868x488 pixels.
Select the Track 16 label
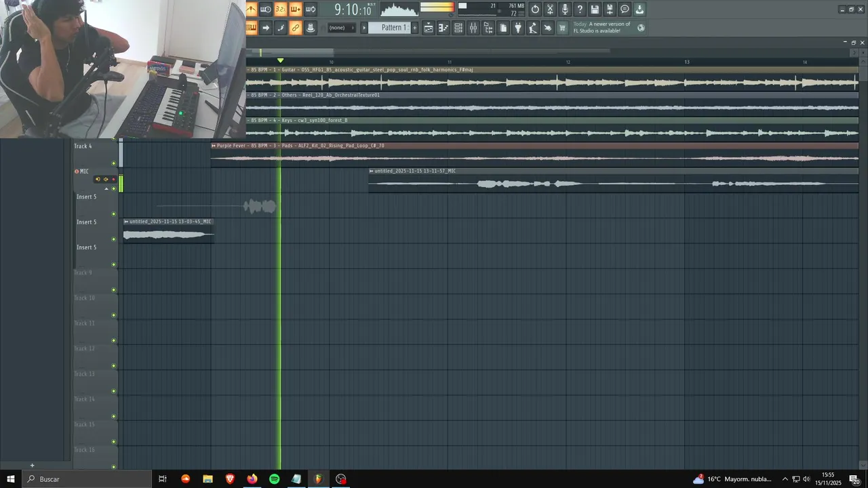85,450
